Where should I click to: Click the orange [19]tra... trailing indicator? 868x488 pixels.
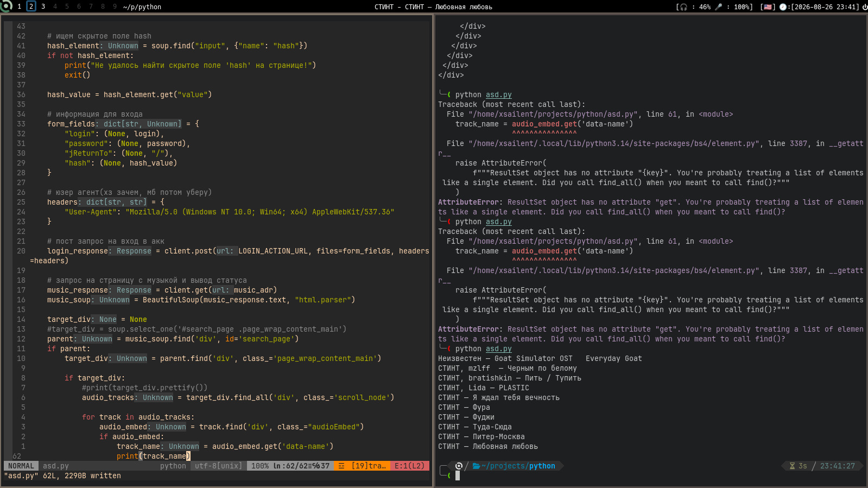pyautogui.click(x=362, y=466)
